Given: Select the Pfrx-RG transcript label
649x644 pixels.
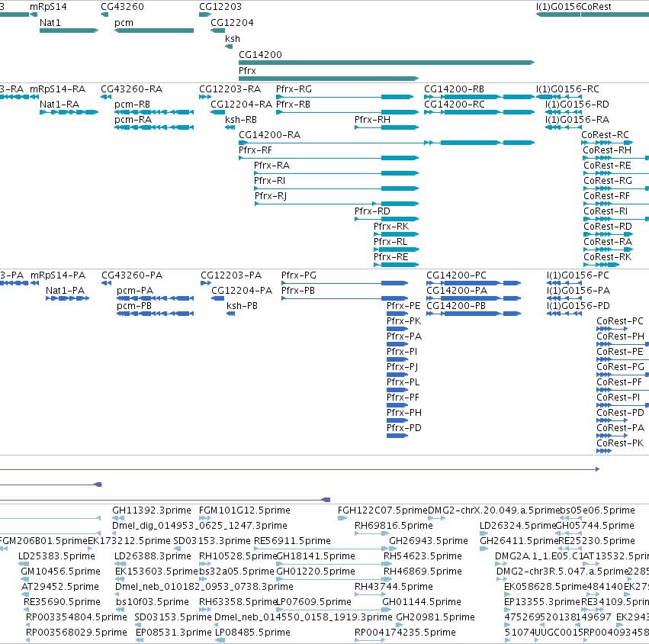Looking at the screenshot, I should (x=294, y=89).
